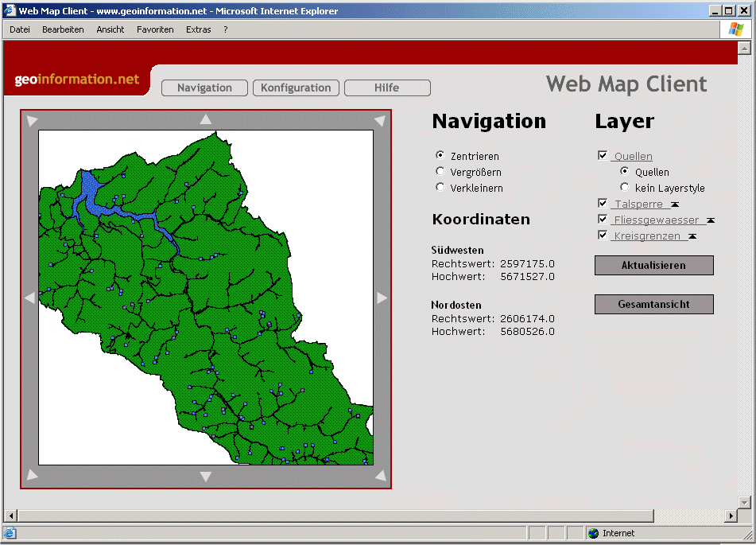Click the vertical scrollbar up arrow

click(744, 48)
